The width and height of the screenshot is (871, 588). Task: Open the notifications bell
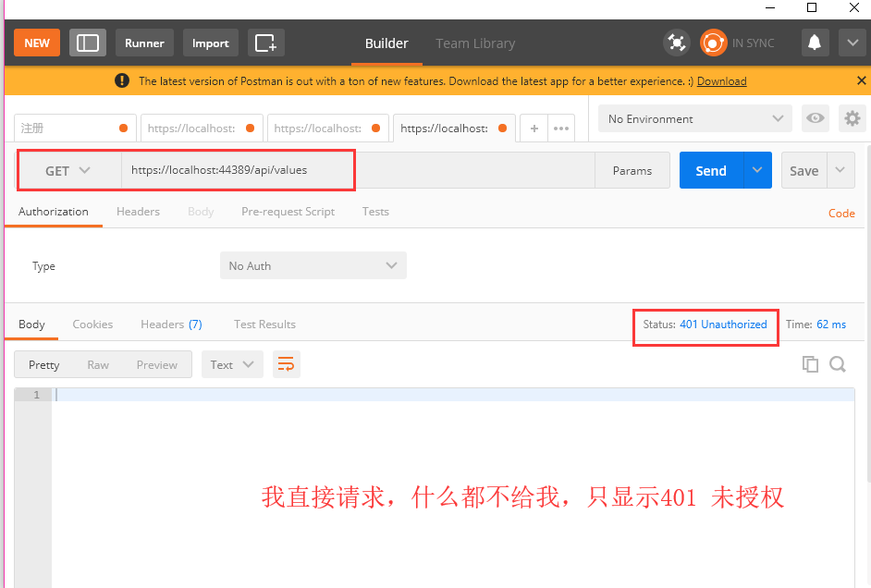tap(815, 43)
